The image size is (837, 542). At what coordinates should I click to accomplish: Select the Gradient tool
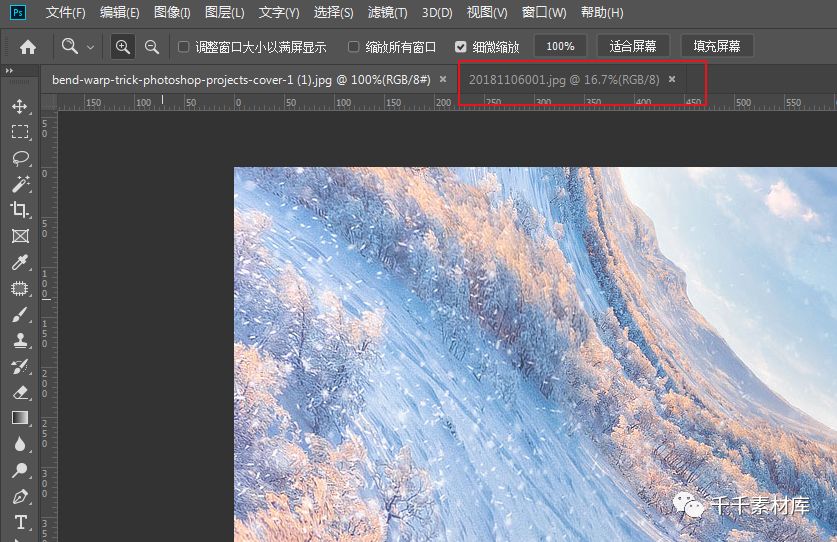[x=20, y=418]
